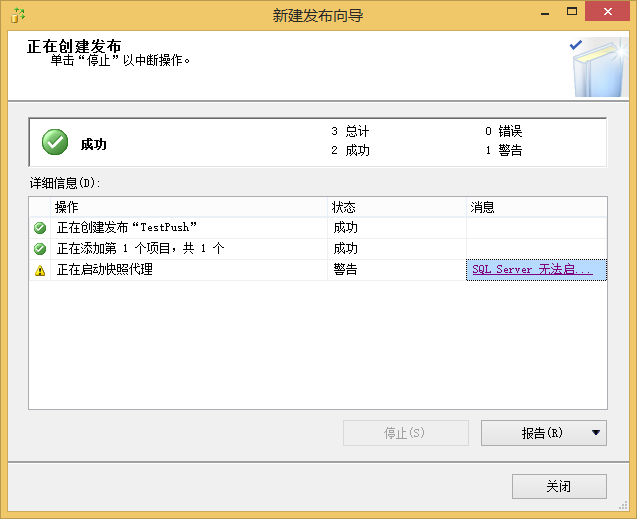Click the 3 总计 summary text

pyautogui.click(x=350, y=131)
